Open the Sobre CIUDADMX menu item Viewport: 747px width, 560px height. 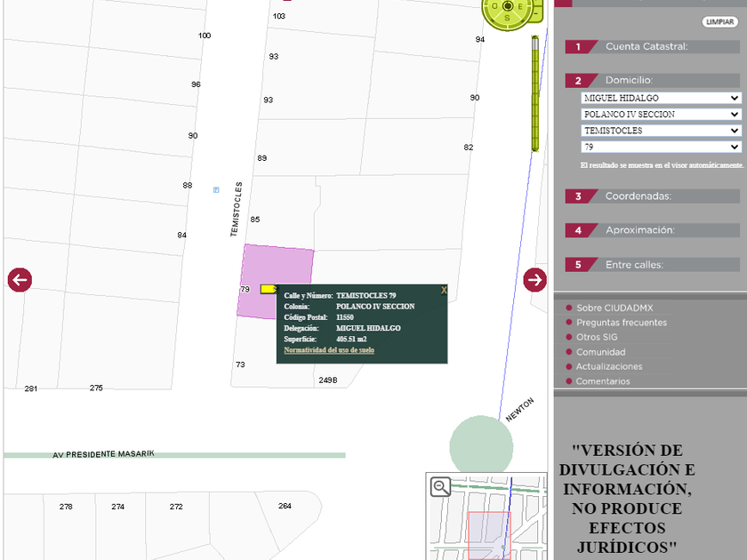click(x=614, y=308)
